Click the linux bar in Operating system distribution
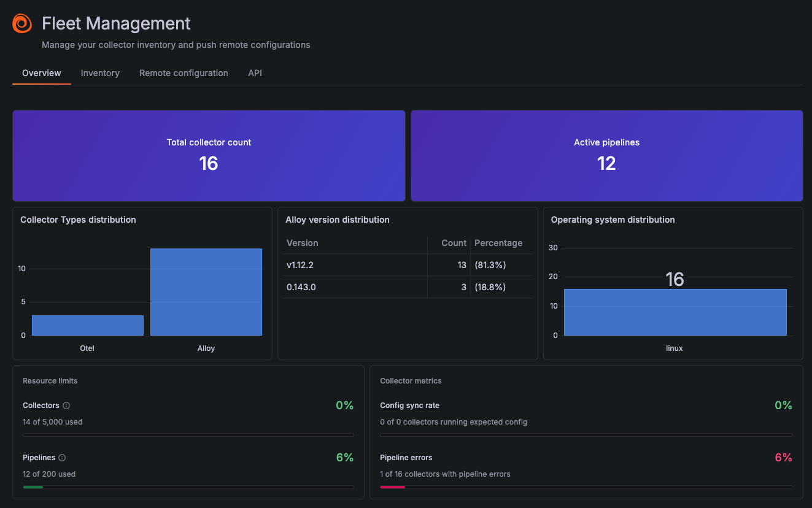Screen dimensions: 812x508 pos(674,312)
